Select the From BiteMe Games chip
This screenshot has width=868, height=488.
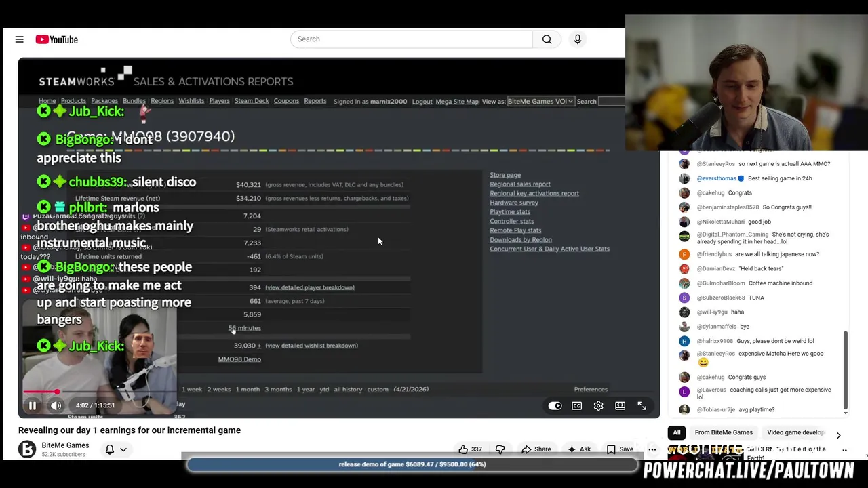[x=724, y=432]
